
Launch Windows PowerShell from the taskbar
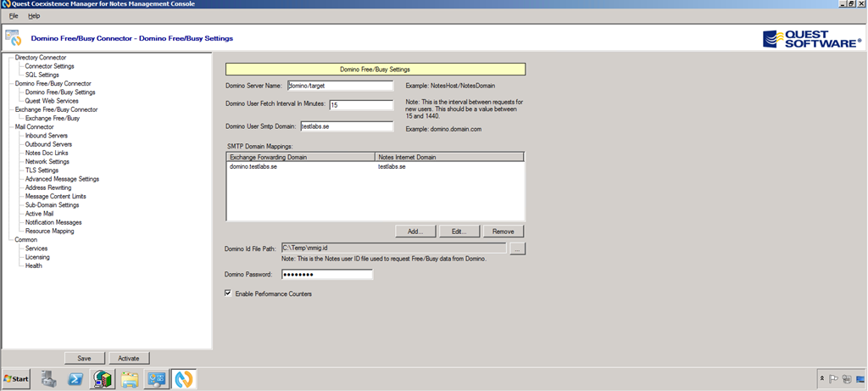click(75, 379)
